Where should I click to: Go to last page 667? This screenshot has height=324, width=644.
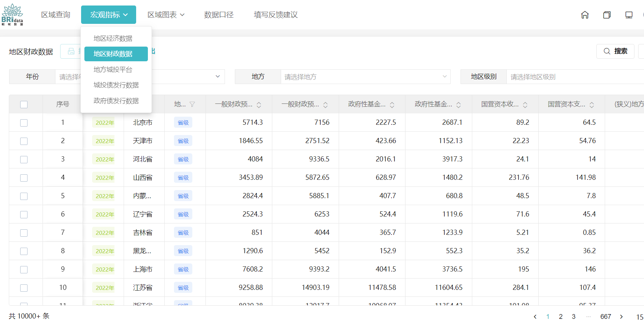(605, 317)
